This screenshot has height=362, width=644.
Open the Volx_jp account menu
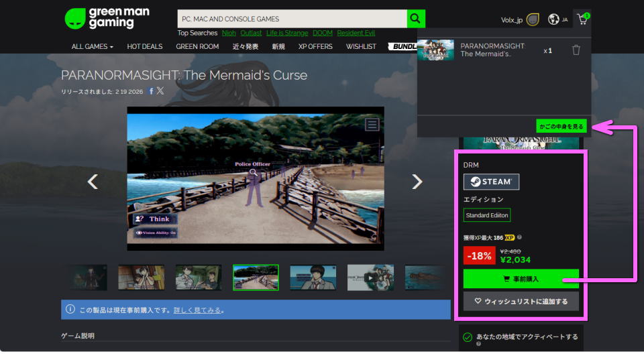(520, 19)
